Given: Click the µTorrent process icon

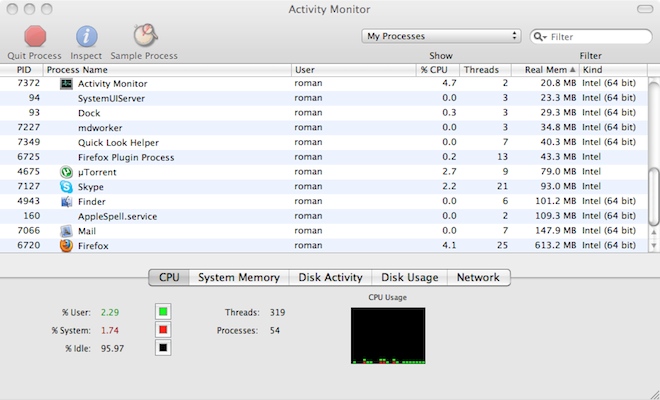Looking at the screenshot, I should [66, 172].
